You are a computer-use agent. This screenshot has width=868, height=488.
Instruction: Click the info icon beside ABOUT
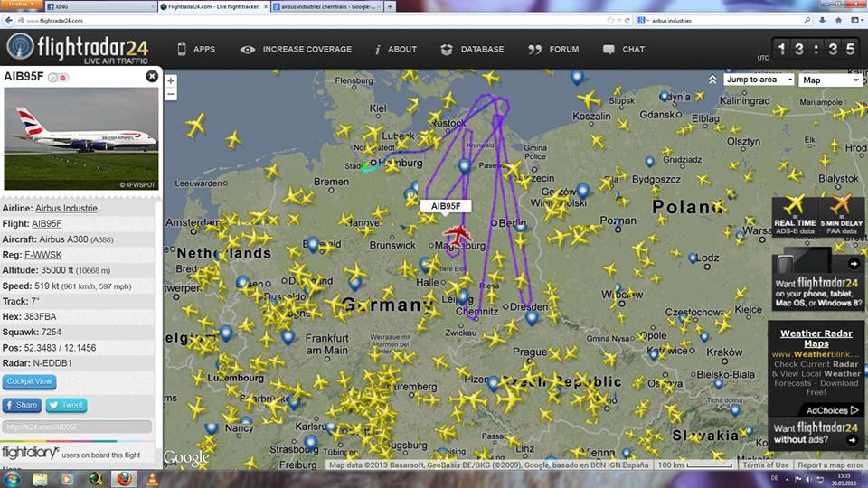[x=378, y=49]
